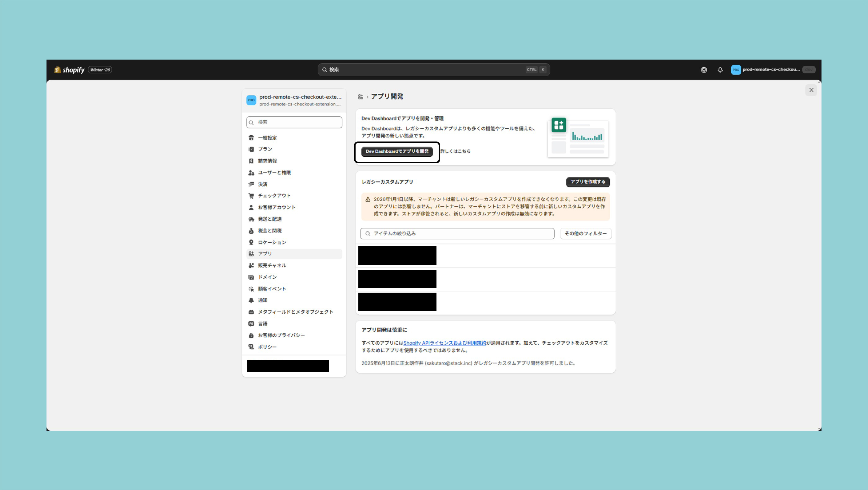The image size is (868, 490).
Task: Open the Shopify APIライセンスおよび利用規約 link
Action: (x=445, y=343)
